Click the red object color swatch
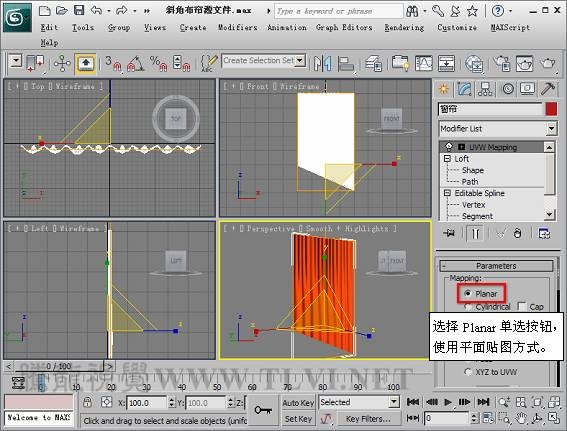The image size is (567, 431). pos(551,109)
